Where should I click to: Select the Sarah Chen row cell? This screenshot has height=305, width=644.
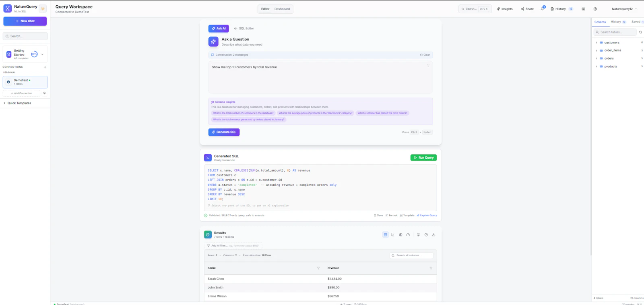tap(216, 279)
